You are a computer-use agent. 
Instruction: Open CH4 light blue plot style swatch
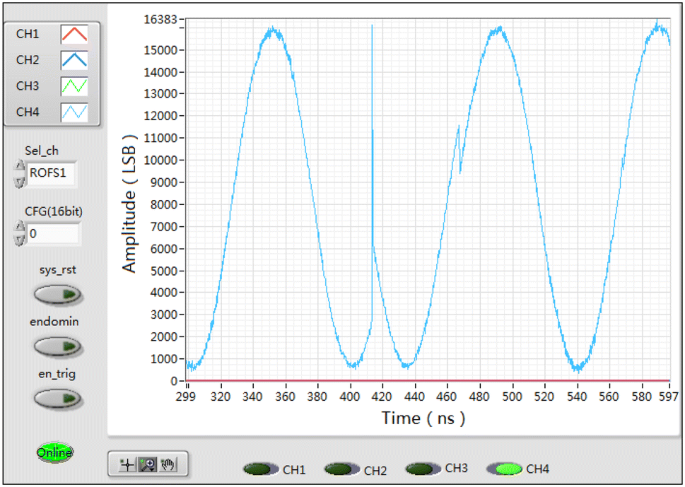point(74,112)
